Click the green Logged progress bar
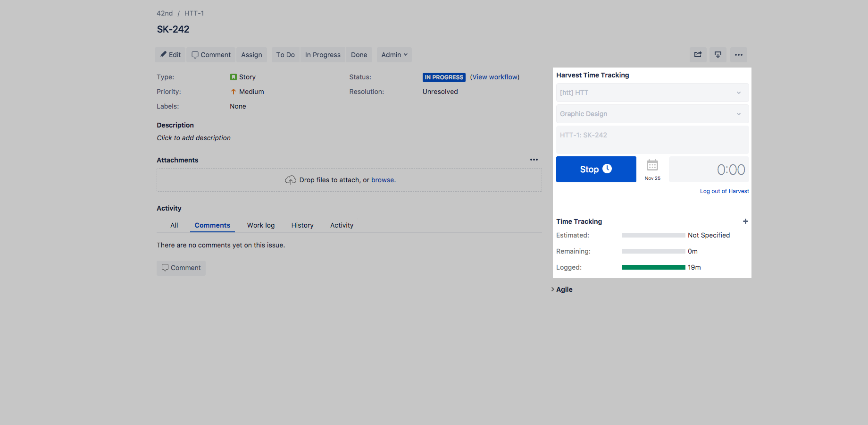 point(653,267)
